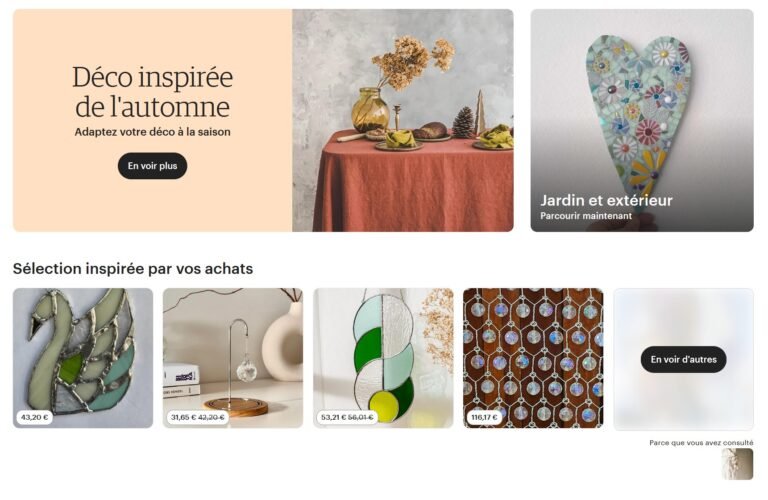Click "Adaptez votre déco à la saison" text
The height and width of the screenshot is (500, 768).
152,132
